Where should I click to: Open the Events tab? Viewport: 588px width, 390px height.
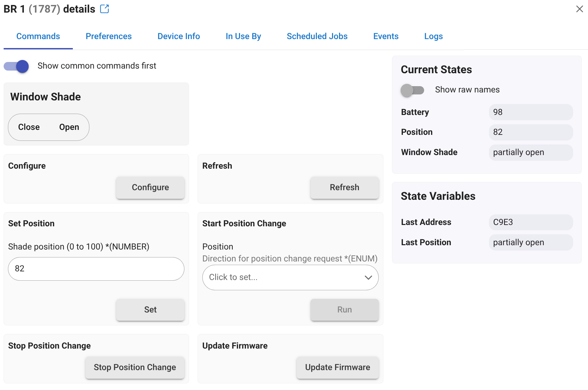point(386,36)
